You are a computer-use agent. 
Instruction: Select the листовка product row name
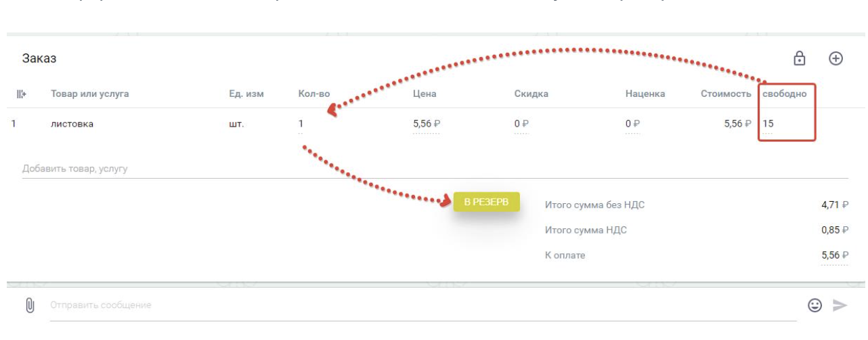[x=72, y=124]
